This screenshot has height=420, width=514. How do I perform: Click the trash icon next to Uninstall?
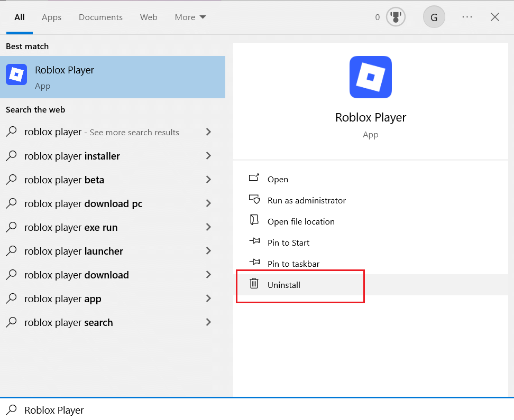(x=254, y=283)
